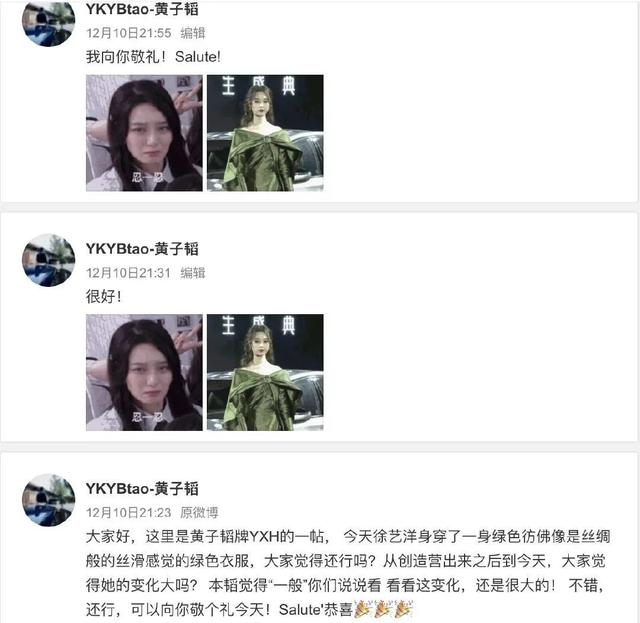Click the first party popper emoji
Screen dimensions: 640x623
click(362, 609)
